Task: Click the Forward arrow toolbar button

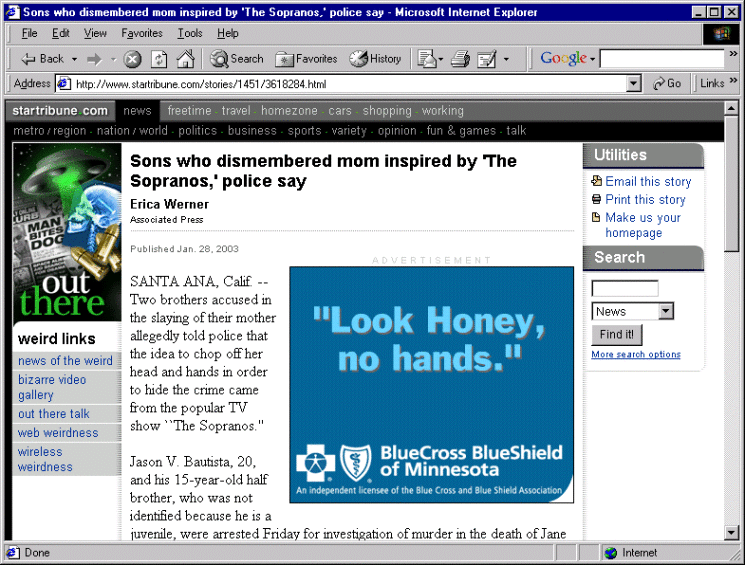Action: [x=94, y=59]
